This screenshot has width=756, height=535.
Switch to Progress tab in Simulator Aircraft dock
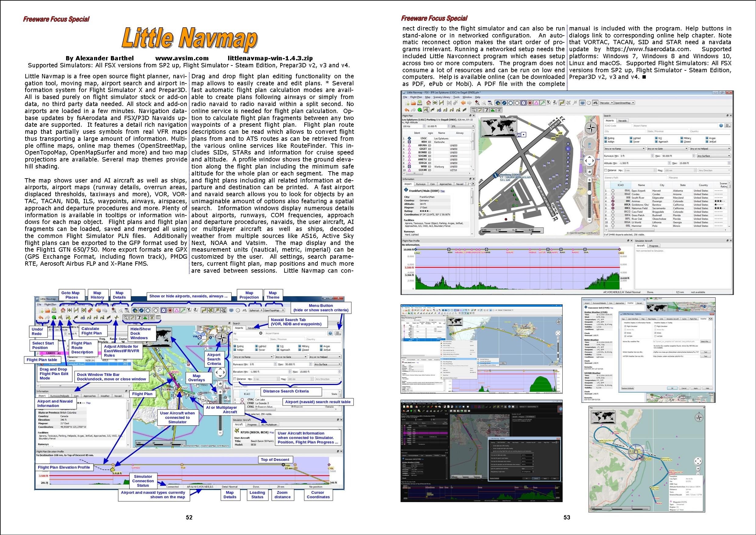pos(654,246)
